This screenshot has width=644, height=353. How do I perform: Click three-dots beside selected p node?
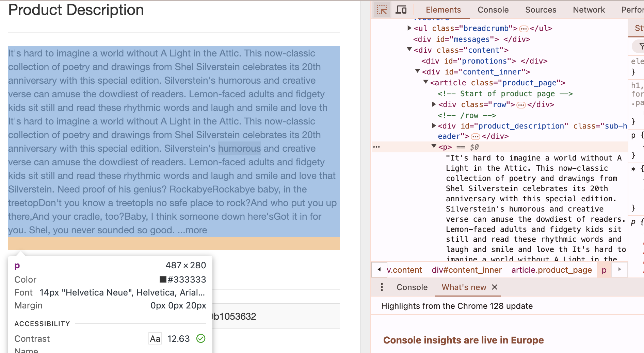[x=376, y=147]
